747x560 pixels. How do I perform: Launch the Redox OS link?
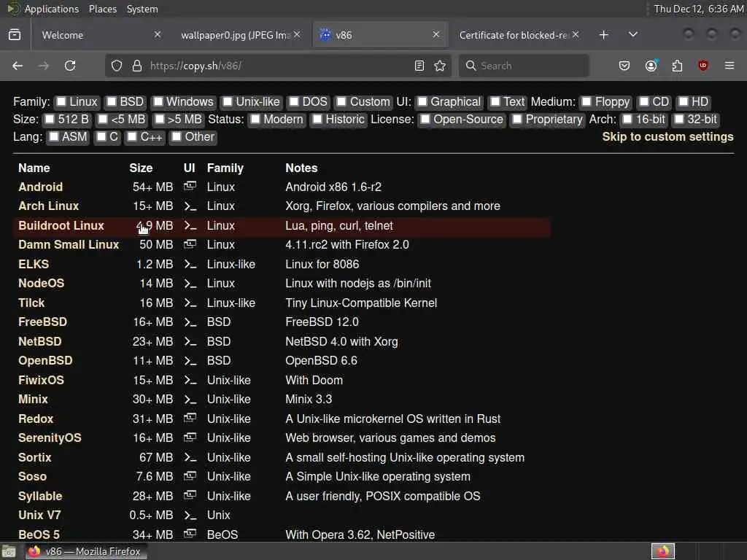click(x=36, y=419)
